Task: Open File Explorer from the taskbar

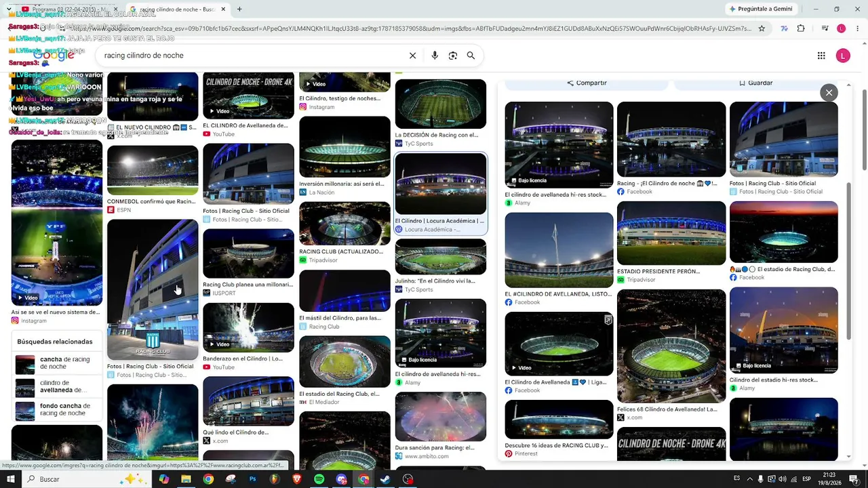Action: (186, 479)
